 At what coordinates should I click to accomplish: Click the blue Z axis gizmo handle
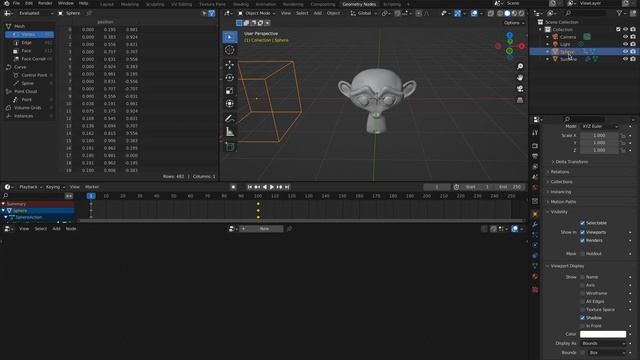tap(509, 35)
